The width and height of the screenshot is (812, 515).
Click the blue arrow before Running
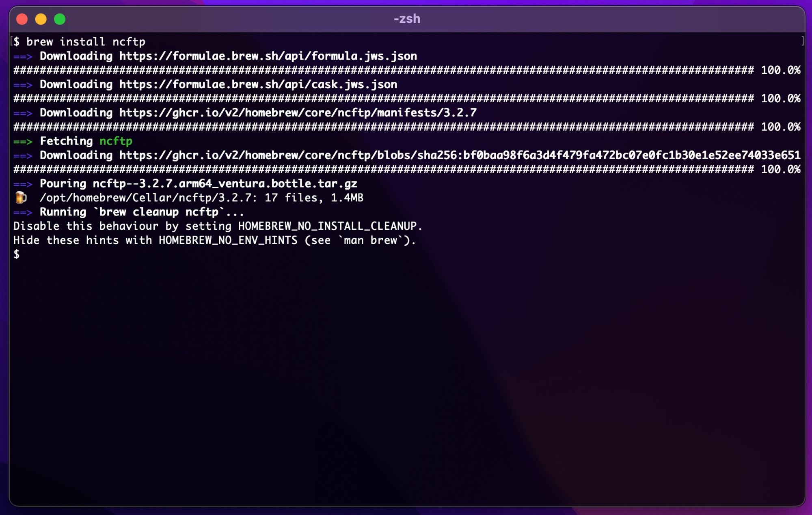[23, 213]
